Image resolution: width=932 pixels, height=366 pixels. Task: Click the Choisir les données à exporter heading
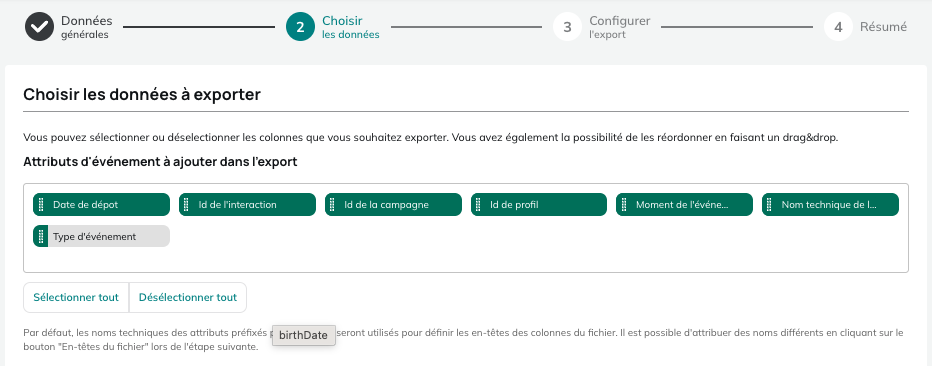pos(142,94)
